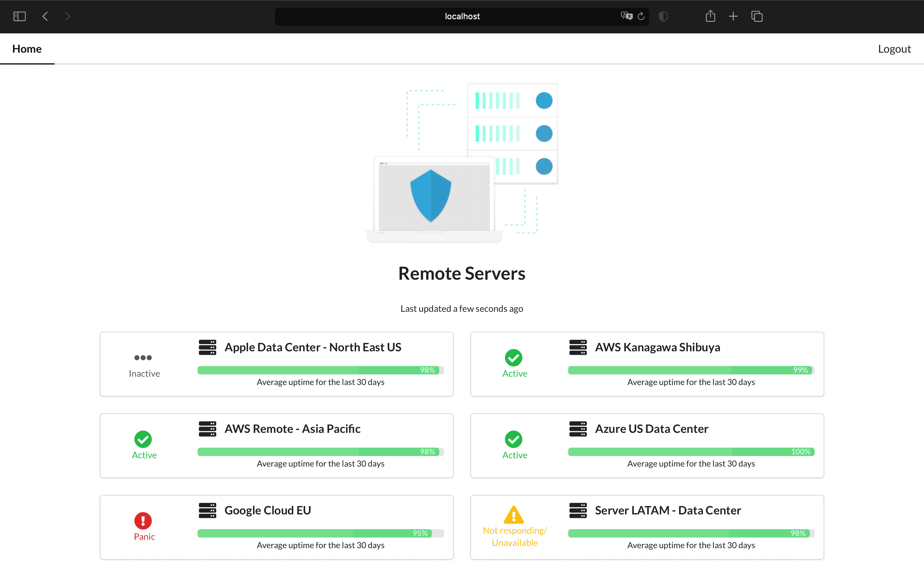924x578 pixels.
Task: Open the server icon beside Apple Data Center
Action: 207,347
